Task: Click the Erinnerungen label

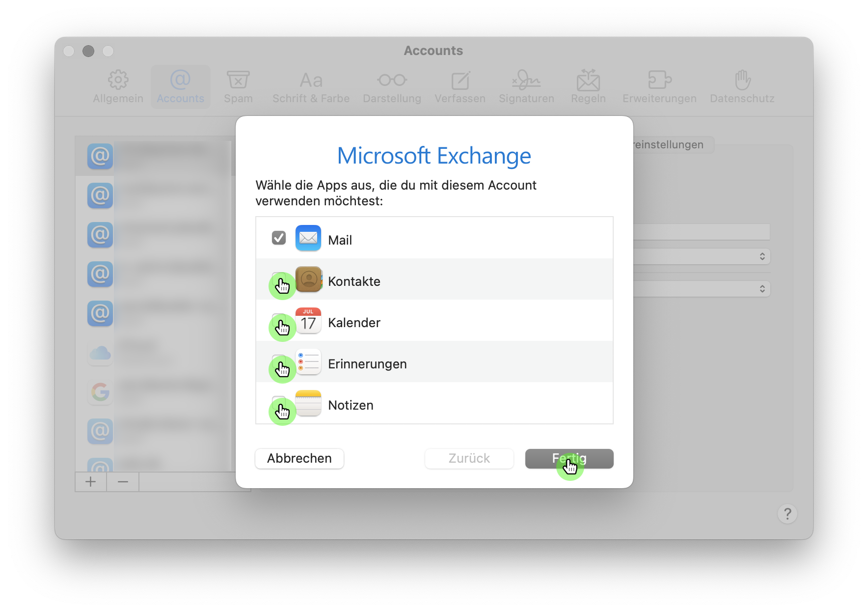Action: [367, 364]
